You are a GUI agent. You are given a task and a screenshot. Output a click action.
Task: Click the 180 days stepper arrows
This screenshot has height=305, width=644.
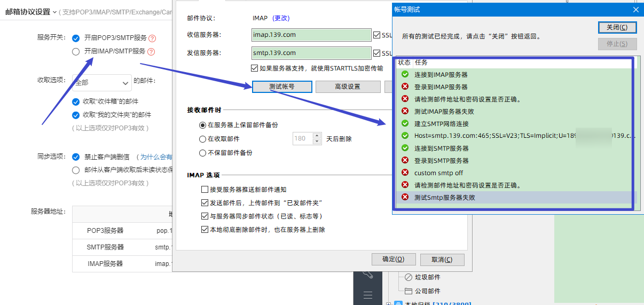tap(317, 139)
